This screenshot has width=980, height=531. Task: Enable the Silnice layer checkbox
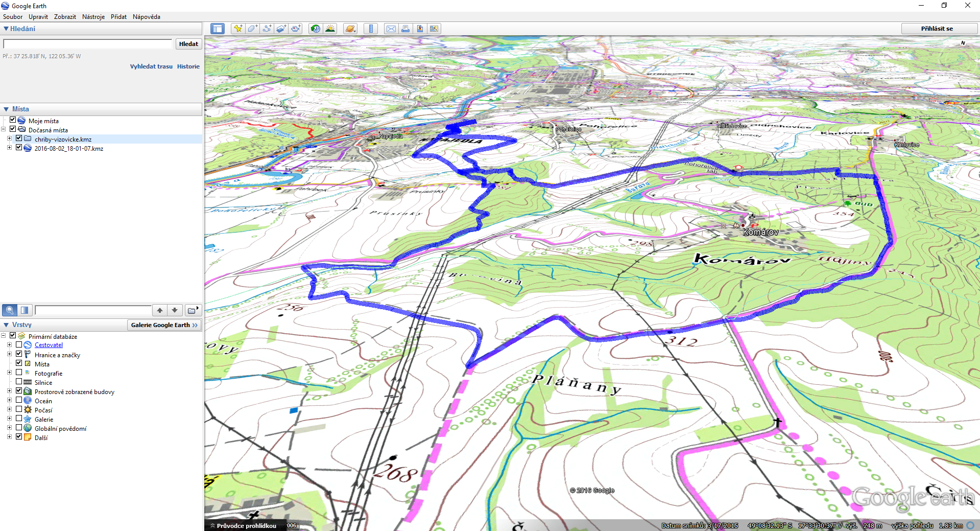[x=19, y=382]
